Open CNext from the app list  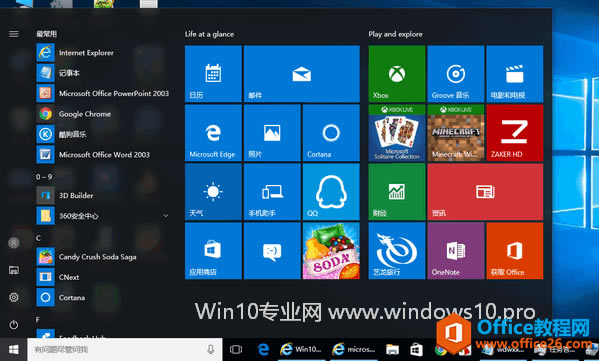(x=103, y=277)
